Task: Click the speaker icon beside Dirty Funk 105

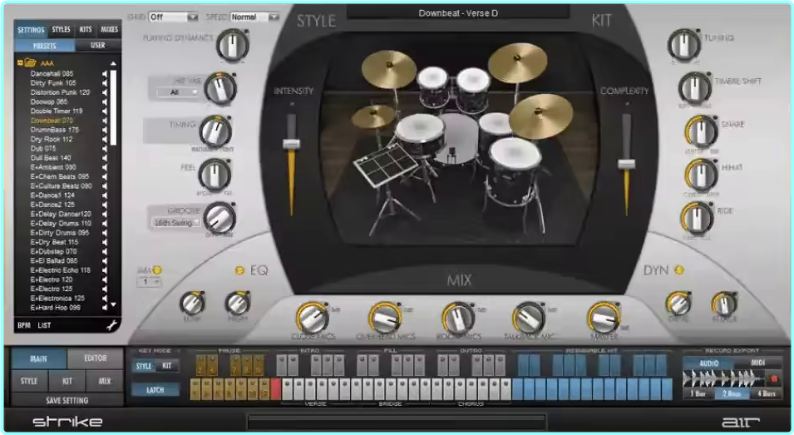Action: tap(105, 83)
